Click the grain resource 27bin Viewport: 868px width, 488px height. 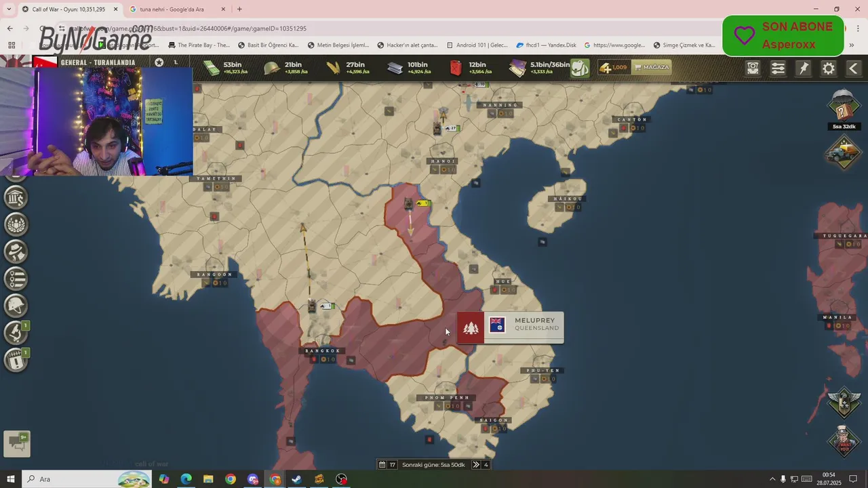click(x=347, y=68)
